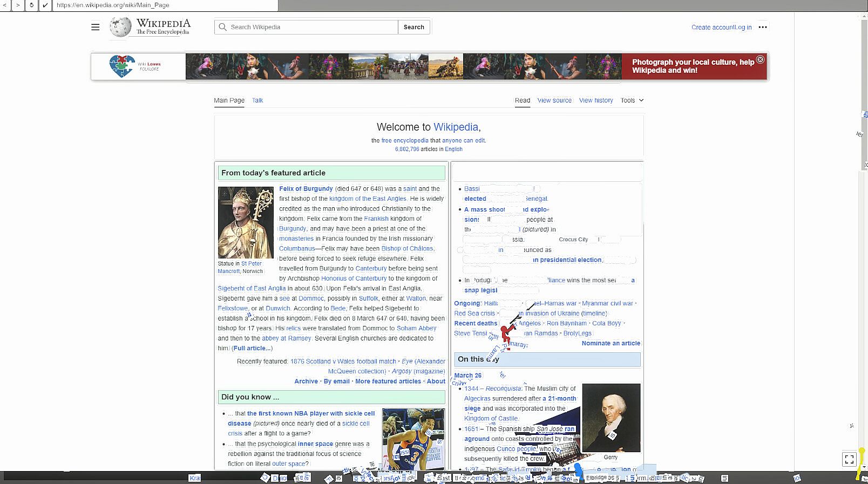868x484 pixels.
Task: Open the March 26 date link
Action: pyautogui.click(x=467, y=376)
